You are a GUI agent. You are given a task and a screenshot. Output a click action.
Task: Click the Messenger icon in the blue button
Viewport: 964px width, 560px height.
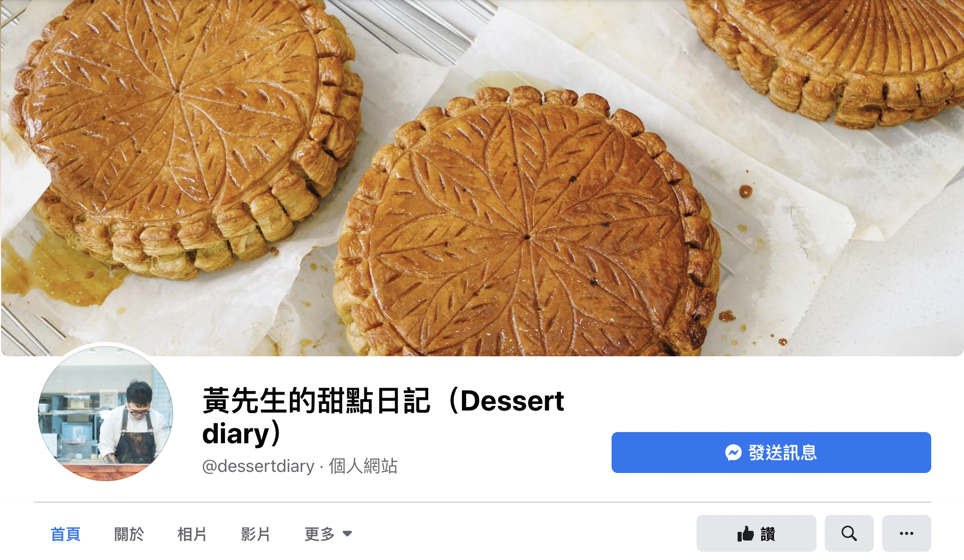pos(733,453)
